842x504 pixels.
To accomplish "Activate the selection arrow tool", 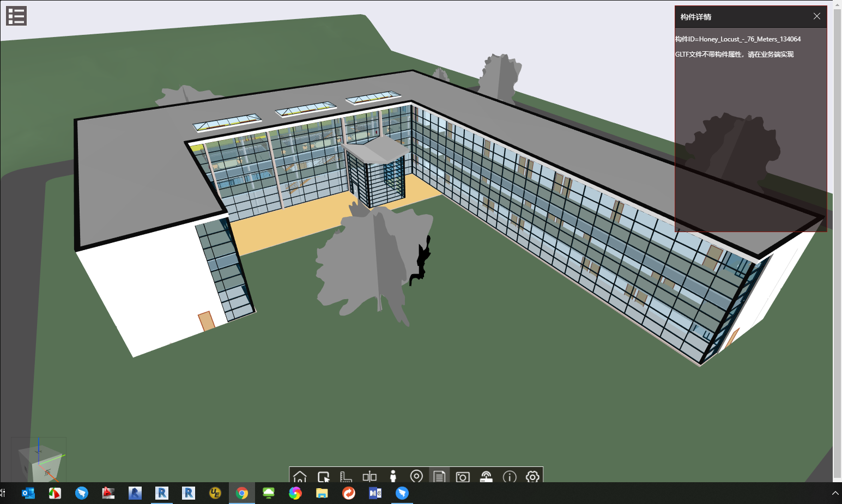I will [x=323, y=477].
